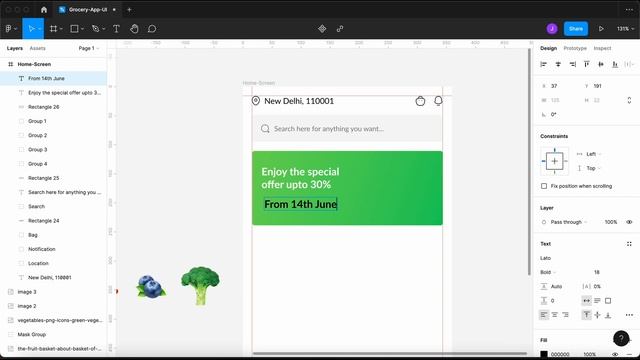640x360 pixels.
Task: Click the Align right icon
Action: [x=573, y=64]
